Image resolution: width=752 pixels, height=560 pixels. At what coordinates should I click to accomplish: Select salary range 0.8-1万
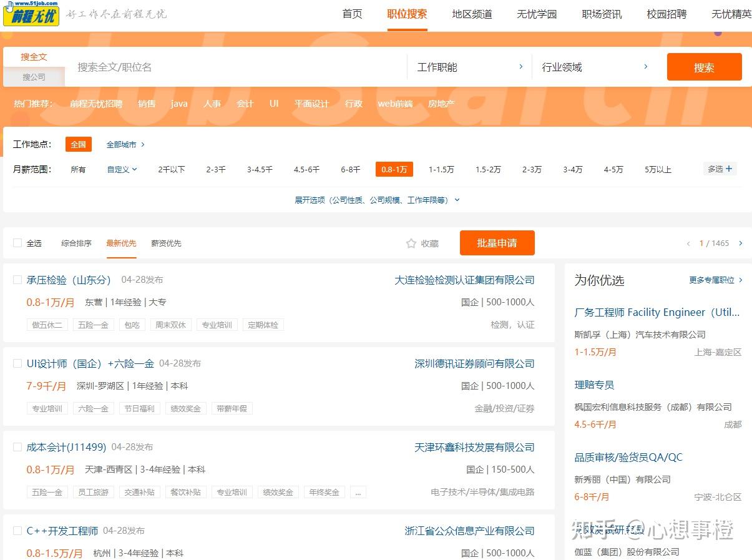pyautogui.click(x=394, y=169)
